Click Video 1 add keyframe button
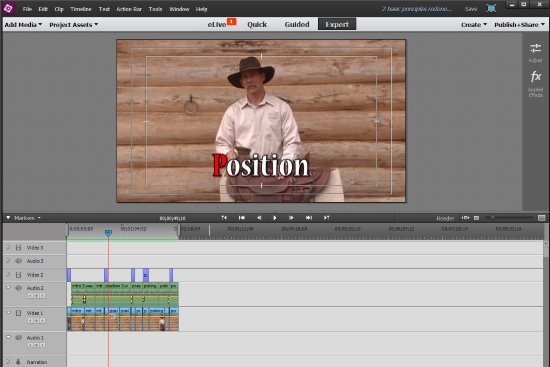This screenshot has width=550, height=367. click(36, 321)
